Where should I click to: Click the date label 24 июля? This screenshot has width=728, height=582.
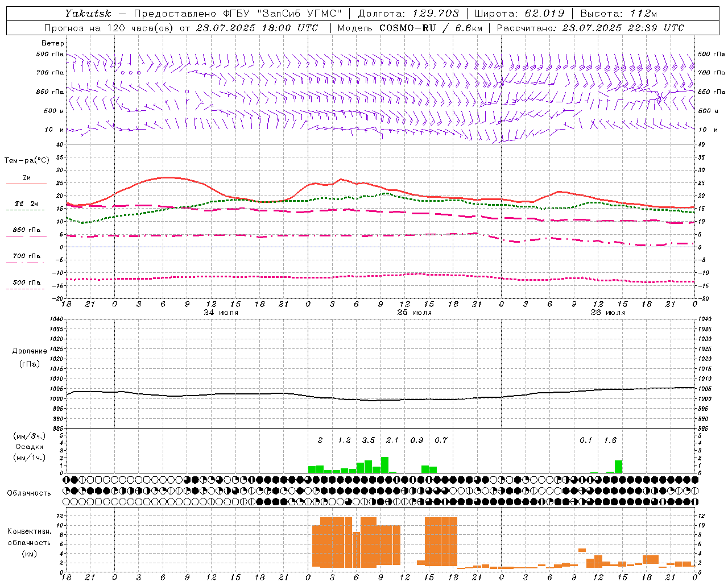pos(221,313)
